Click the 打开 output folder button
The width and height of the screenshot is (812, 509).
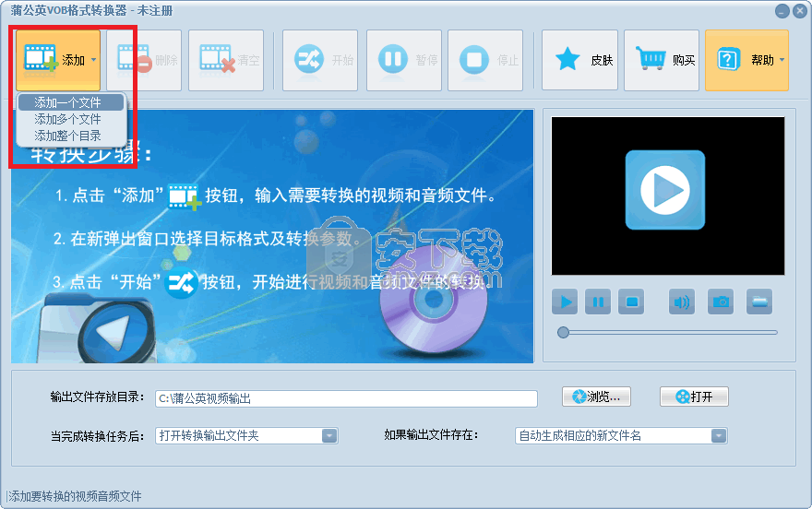tap(694, 397)
